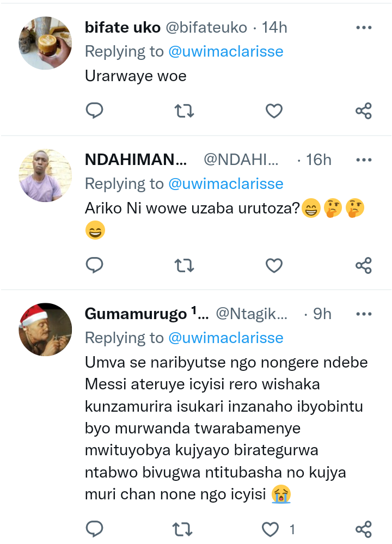Share the NDAHIMAN tweet
The width and height of the screenshot is (392, 544).
tap(363, 265)
